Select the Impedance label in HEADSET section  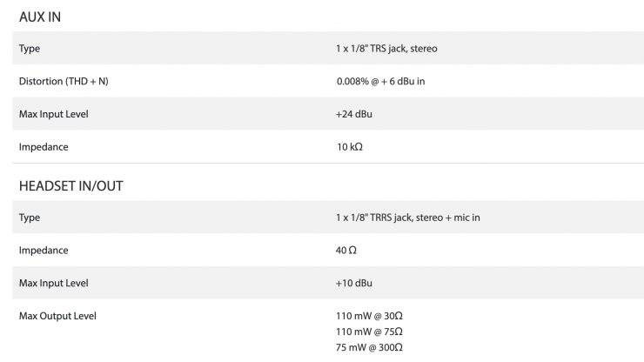coord(44,251)
